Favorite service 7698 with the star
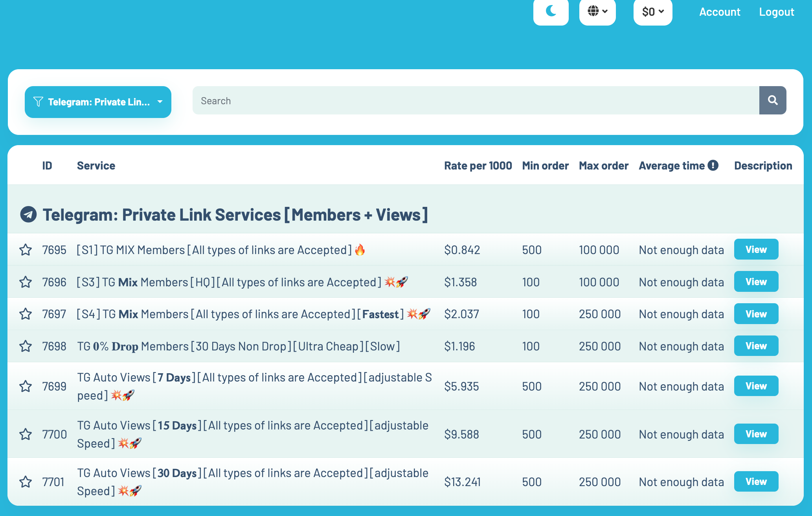 pos(26,346)
